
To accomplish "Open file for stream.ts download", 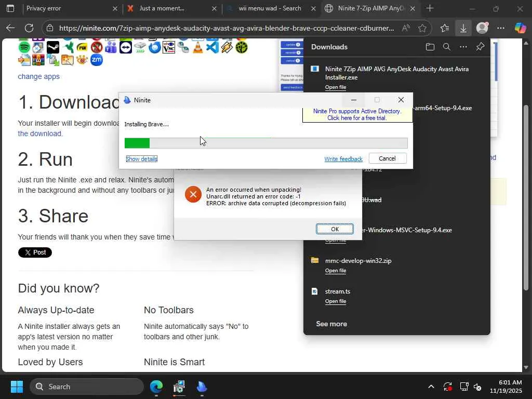I will 336,301.
